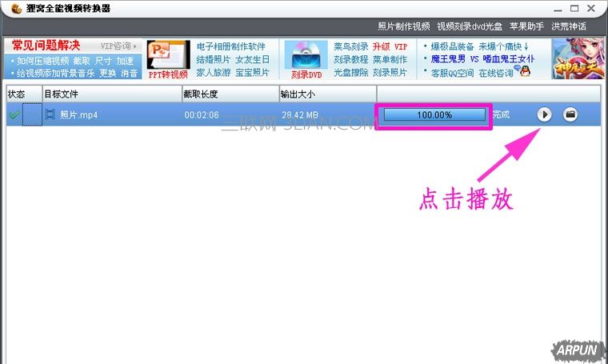Open 洪荒神话 menu link

click(x=569, y=26)
